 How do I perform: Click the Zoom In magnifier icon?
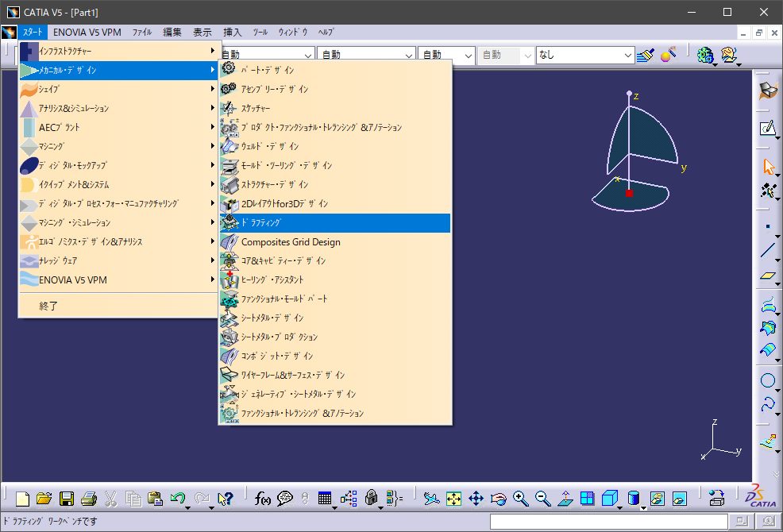521,499
